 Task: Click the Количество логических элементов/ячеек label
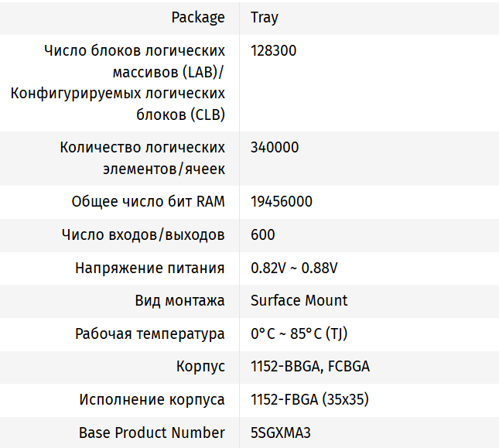[x=142, y=158]
